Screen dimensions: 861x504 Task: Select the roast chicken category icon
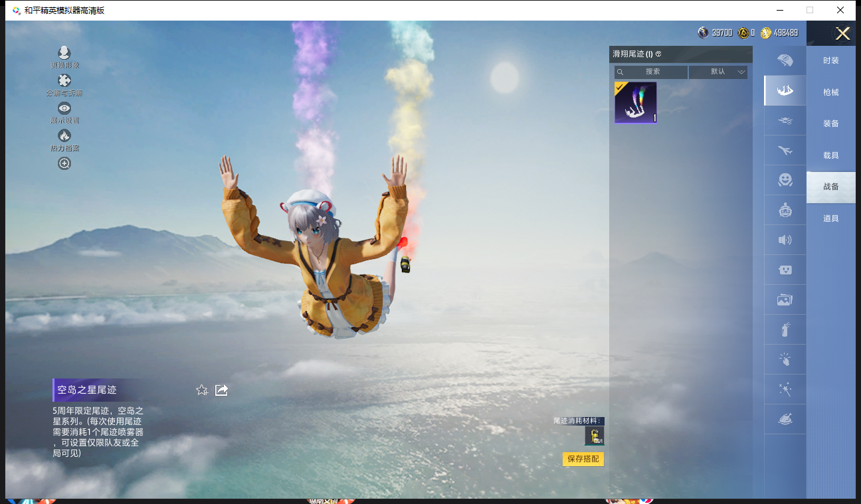785,419
